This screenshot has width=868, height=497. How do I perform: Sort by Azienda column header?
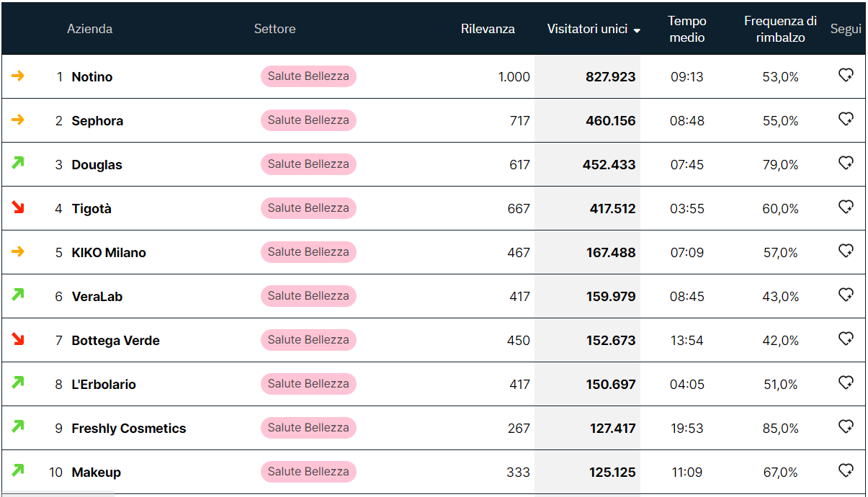90,29
